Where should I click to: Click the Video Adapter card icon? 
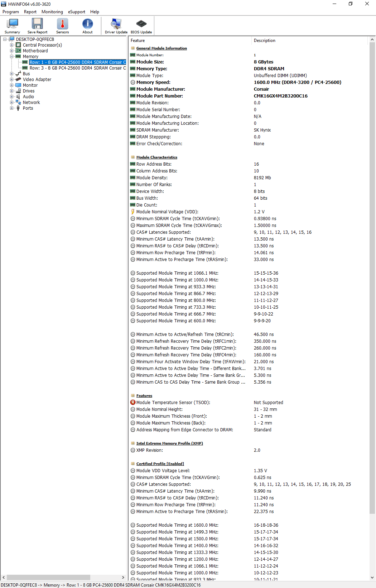coord(18,80)
